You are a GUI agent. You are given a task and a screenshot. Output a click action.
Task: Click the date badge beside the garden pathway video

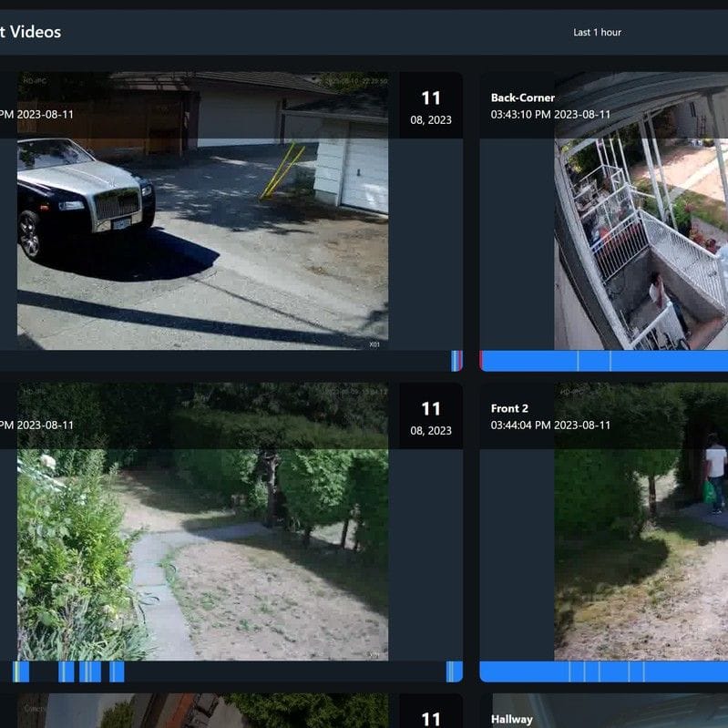(430, 417)
